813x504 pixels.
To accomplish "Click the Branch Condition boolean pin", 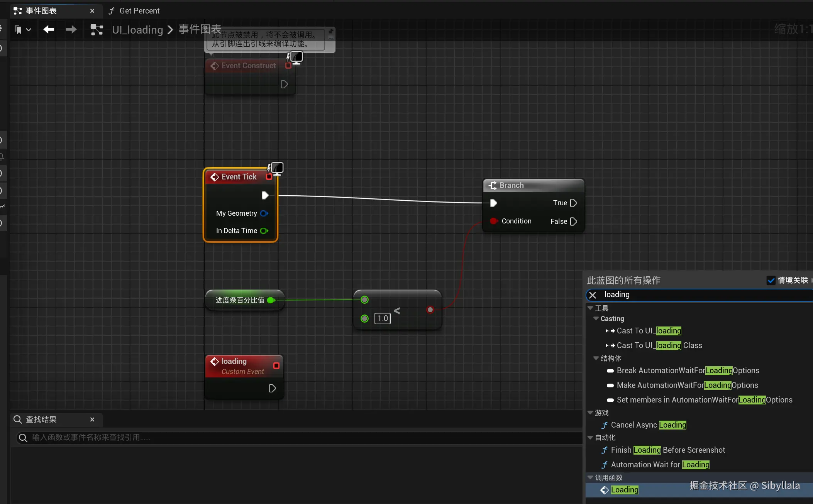I will click(493, 221).
